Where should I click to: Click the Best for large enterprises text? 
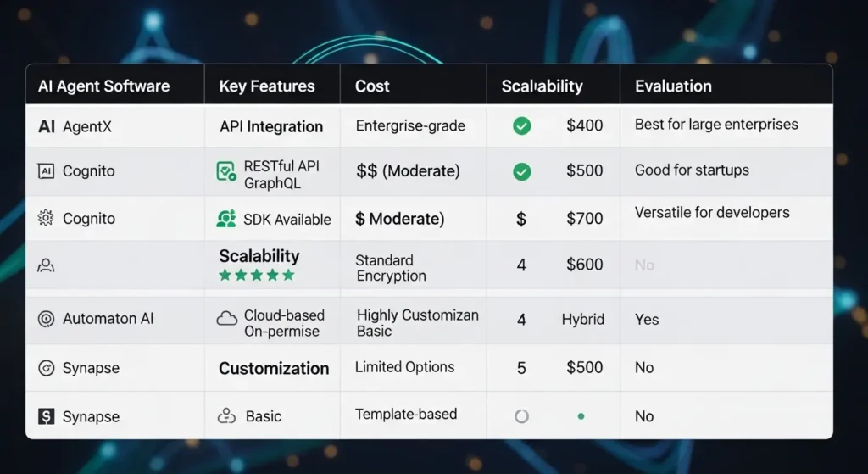716,125
